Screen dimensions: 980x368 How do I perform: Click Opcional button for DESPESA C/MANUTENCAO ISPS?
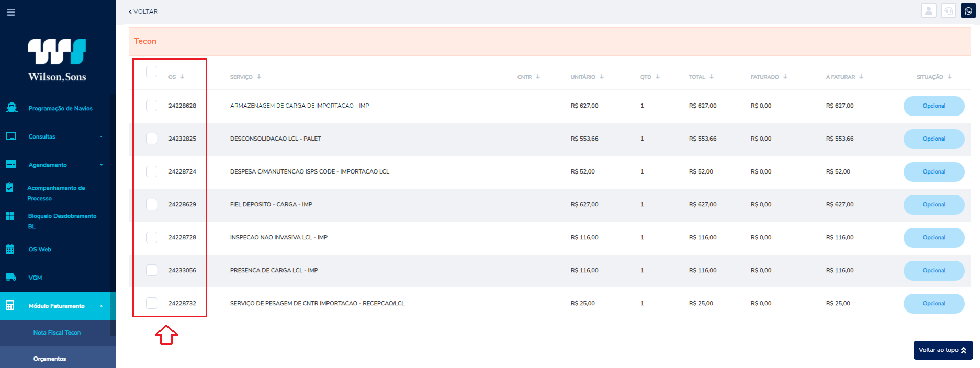click(934, 172)
